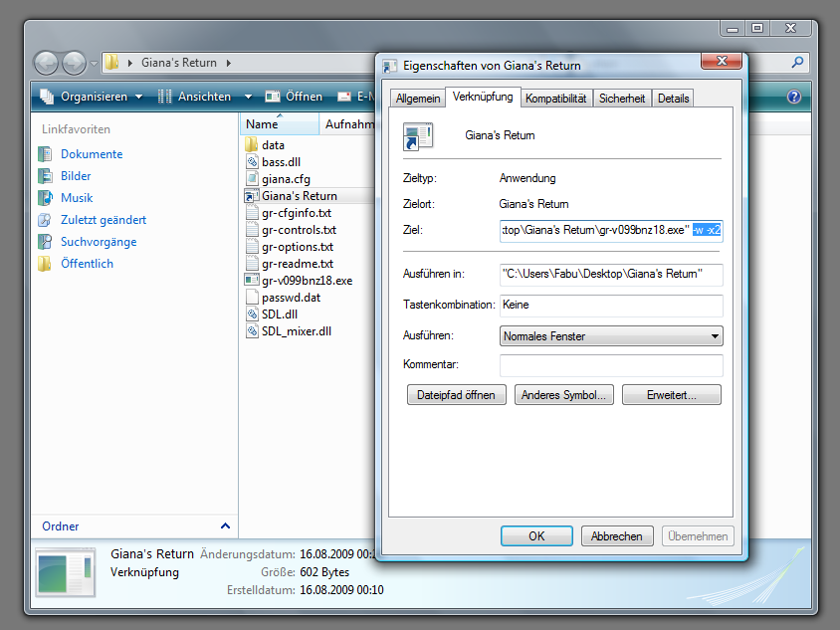Click Giana's Return breadcrumb in address bar
This screenshot has width=840, height=630.
pyautogui.click(x=179, y=63)
